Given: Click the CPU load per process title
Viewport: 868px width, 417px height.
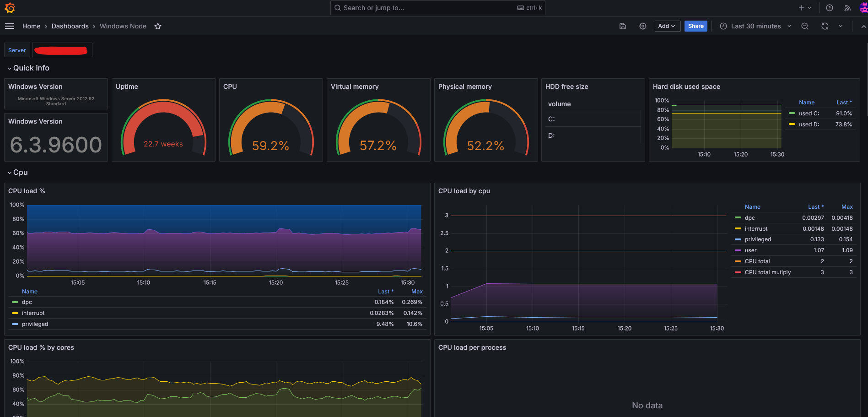Looking at the screenshot, I should click(472, 347).
